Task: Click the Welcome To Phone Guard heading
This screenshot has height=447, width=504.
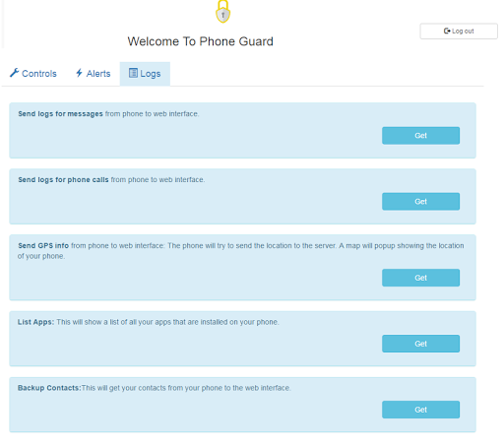Action: tap(200, 41)
